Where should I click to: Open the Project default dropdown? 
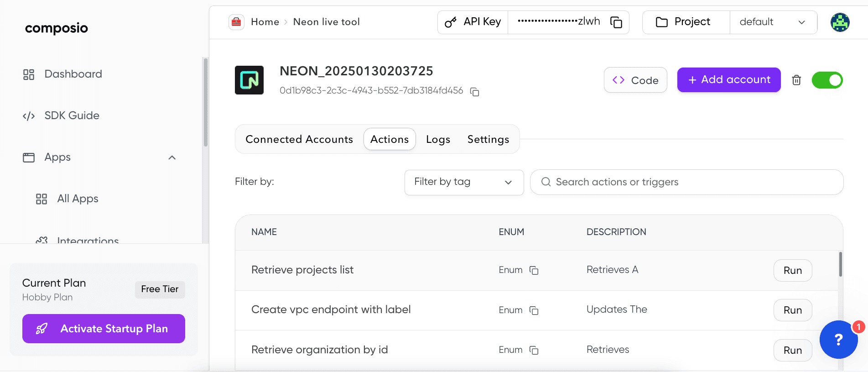click(x=773, y=22)
